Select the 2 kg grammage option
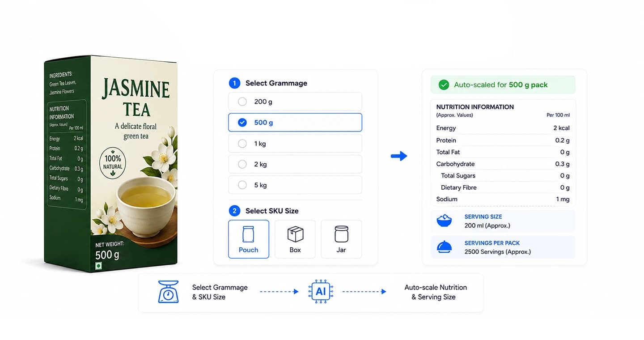 pos(295,164)
